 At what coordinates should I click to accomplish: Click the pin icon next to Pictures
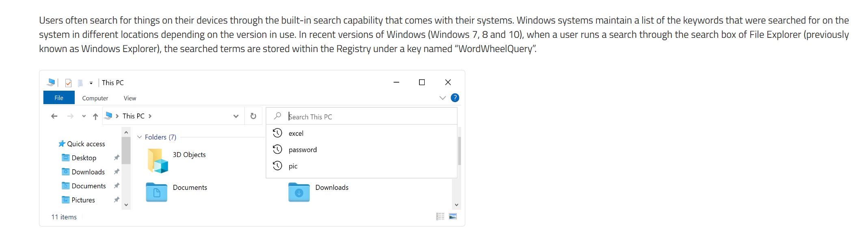pos(117,200)
